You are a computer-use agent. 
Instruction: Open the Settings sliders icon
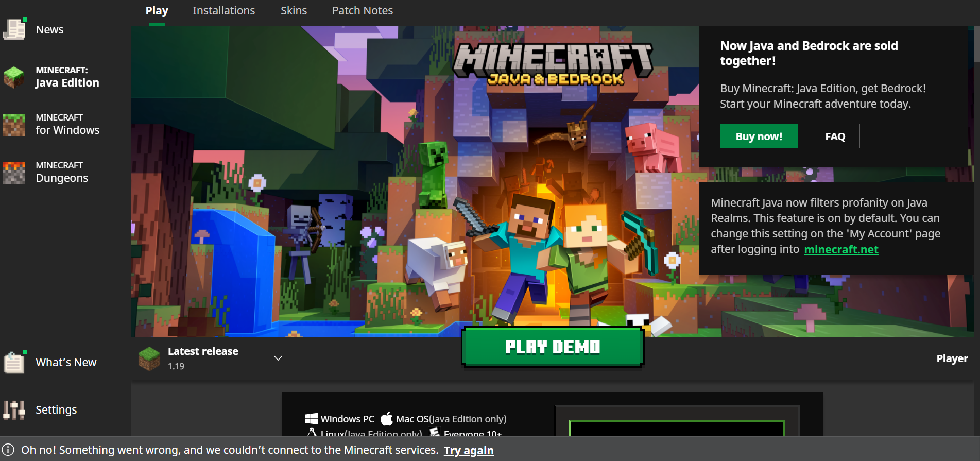[14, 410]
